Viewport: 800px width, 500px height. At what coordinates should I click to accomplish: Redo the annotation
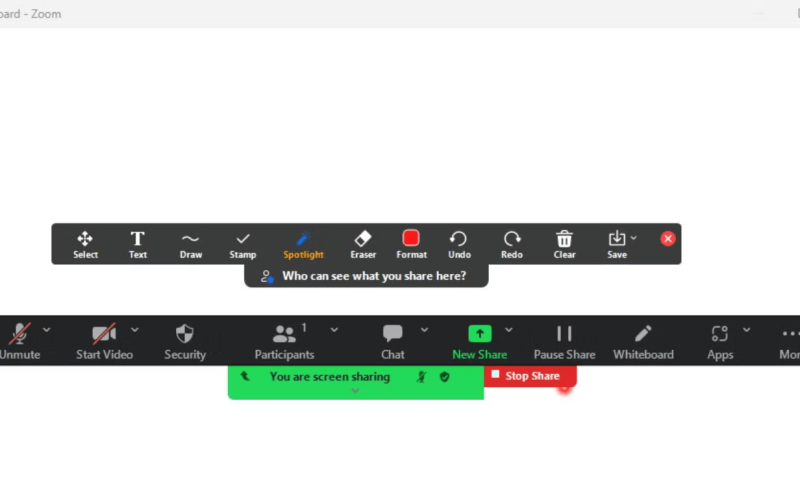512,244
